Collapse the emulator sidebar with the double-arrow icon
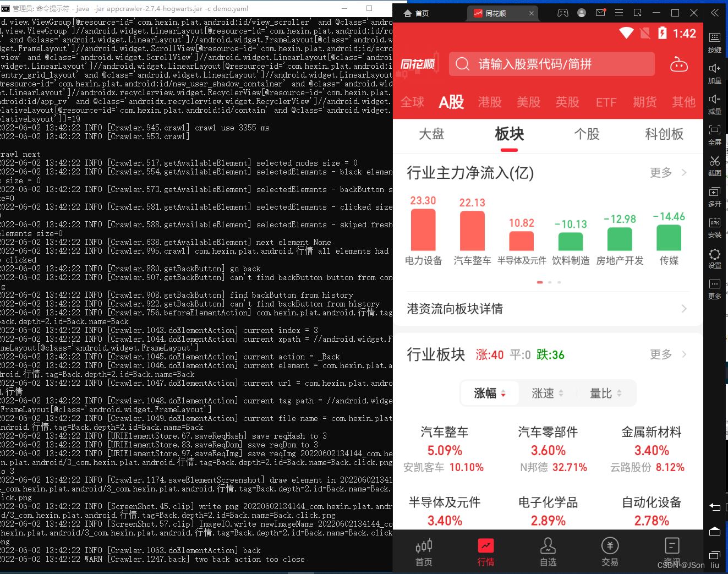Image resolution: width=728 pixels, height=574 pixels. tap(714, 13)
